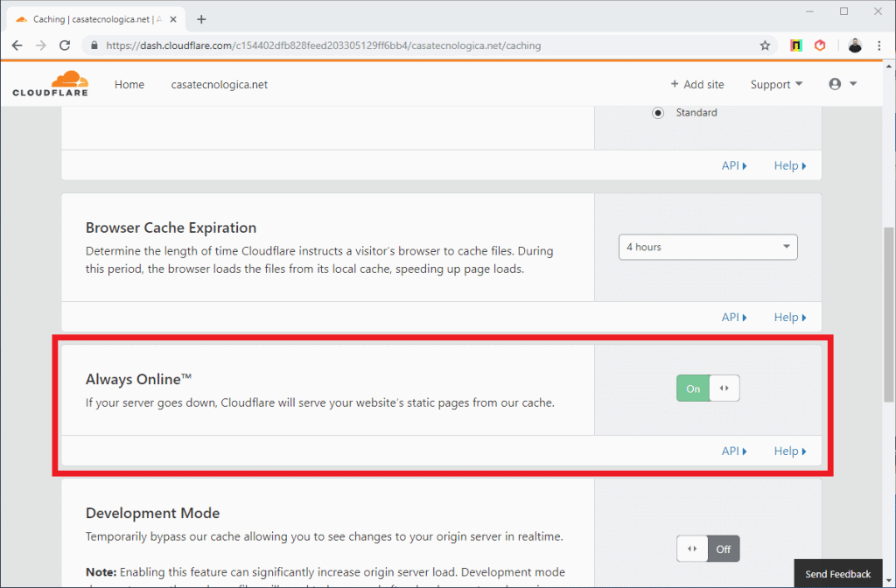Expand the Support dropdown
This screenshot has height=588, width=896.
click(775, 84)
